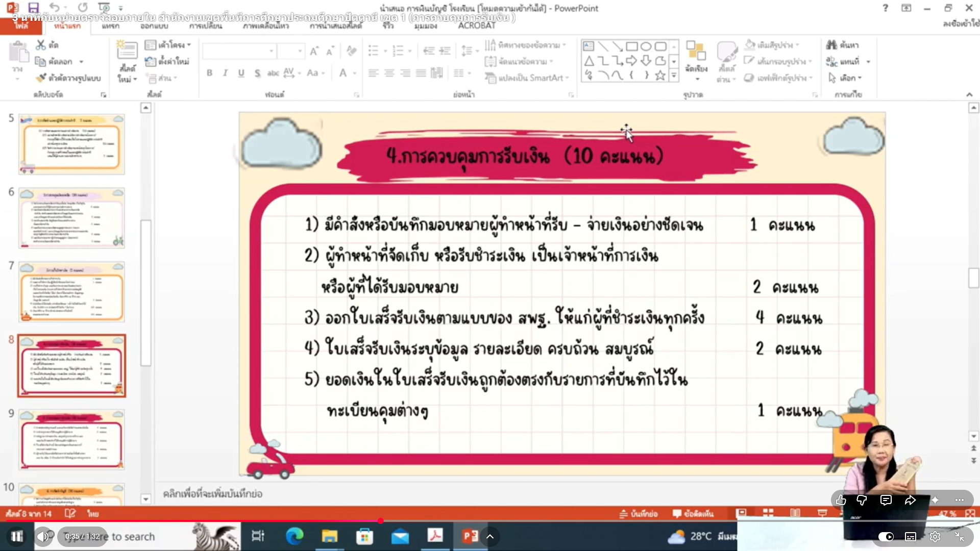This screenshot has width=980, height=551.
Task: Mute the video with the speaker button
Action: click(43, 537)
